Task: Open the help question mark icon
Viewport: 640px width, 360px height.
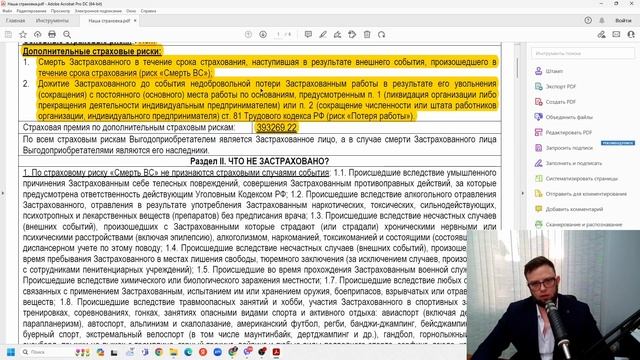Action: (x=588, y=20)
